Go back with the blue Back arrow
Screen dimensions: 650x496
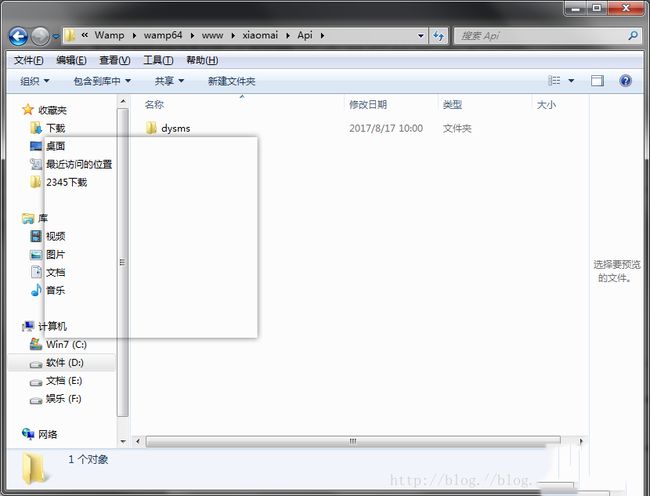[x=18, y=36]
